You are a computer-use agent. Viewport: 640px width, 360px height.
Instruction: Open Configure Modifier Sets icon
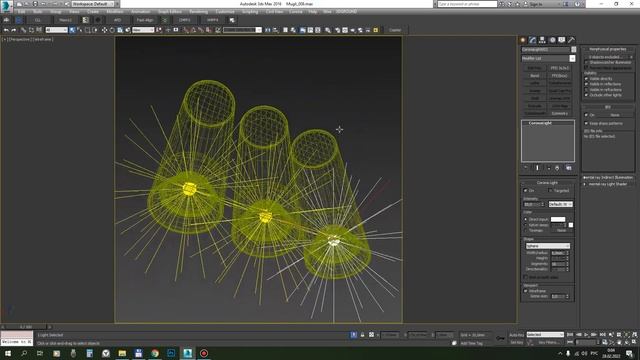point(569,168)
